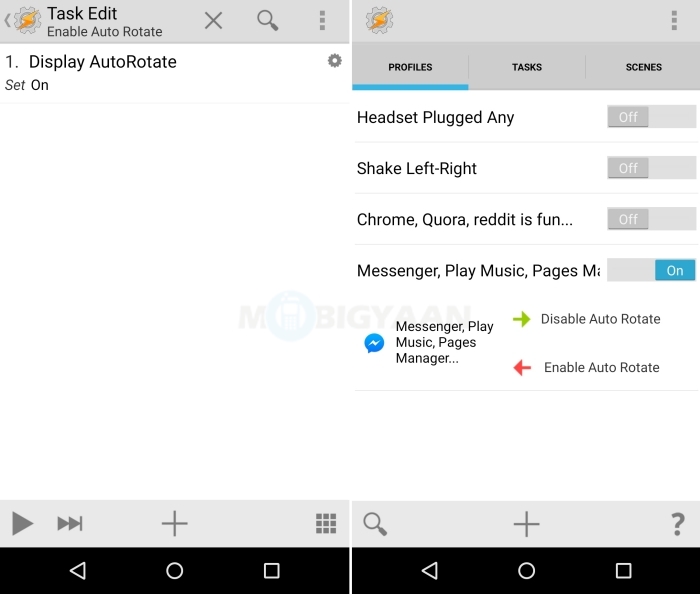Step through task with skip-forward button
700x594 pixels.
(70, 523)
